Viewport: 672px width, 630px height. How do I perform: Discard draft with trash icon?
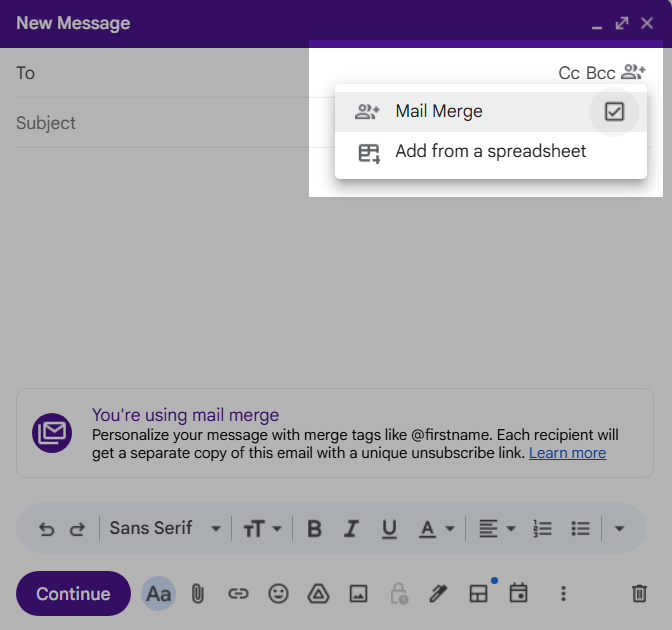click(x=639, y=594)
